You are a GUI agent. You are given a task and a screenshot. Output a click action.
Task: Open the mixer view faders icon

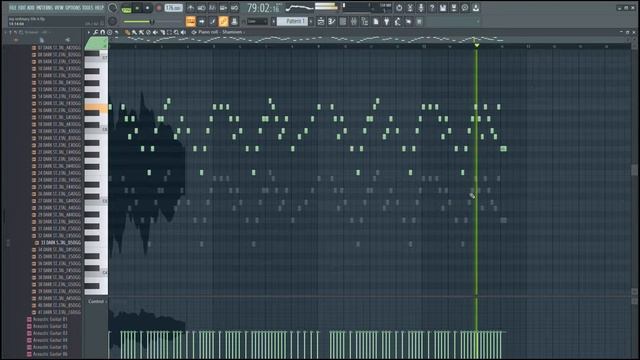(353, 21)
